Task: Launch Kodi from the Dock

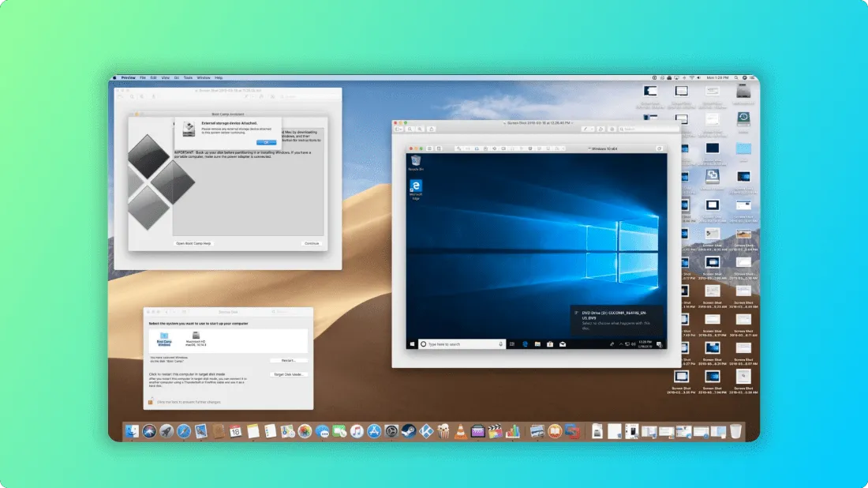Action: point(426,431)
